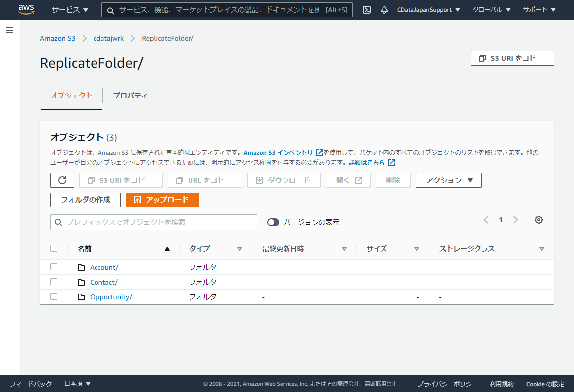Viewport: 574px width, 392px height.
Task: Open the sidebar hamburger menu icon
Action: click(x=9, y=30)
